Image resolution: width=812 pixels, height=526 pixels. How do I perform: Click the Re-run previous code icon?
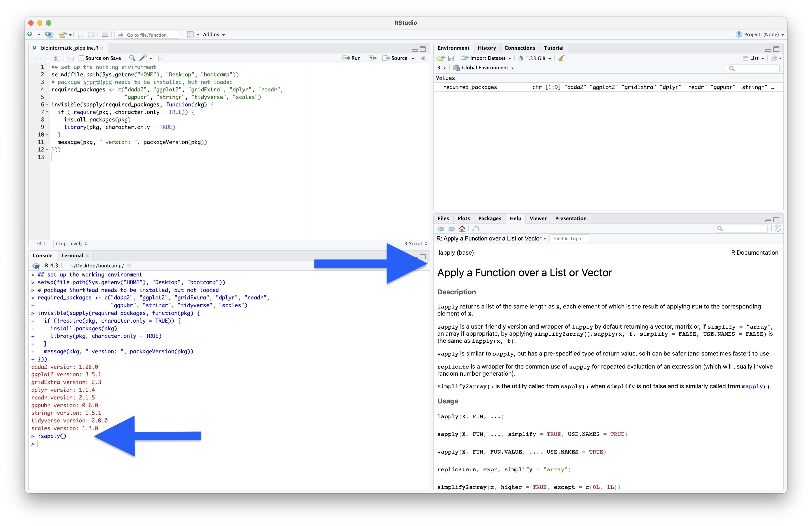tap(373, 58)
